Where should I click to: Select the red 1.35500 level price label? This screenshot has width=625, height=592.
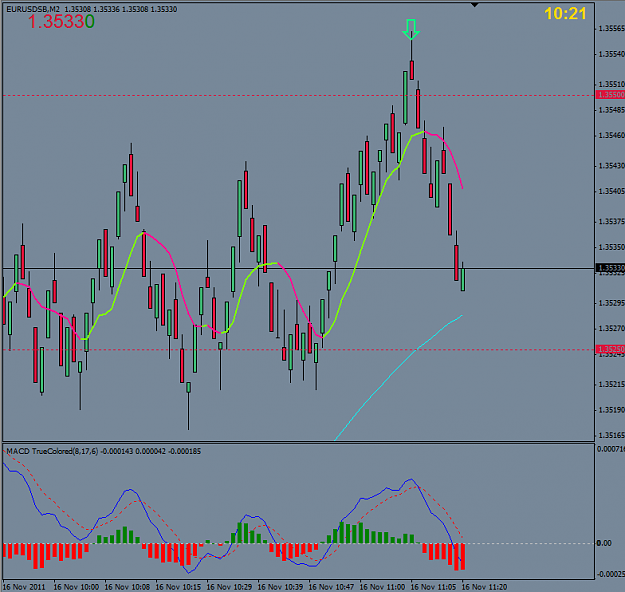[610, 95]
